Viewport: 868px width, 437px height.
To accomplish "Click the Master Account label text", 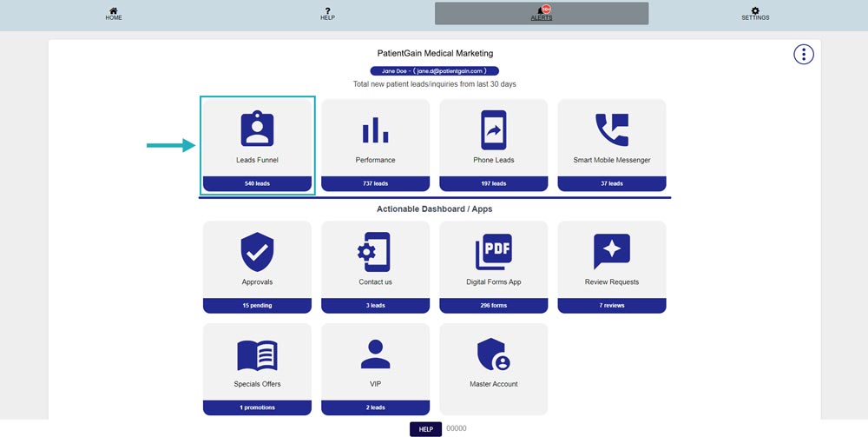I will coord(493,384).
